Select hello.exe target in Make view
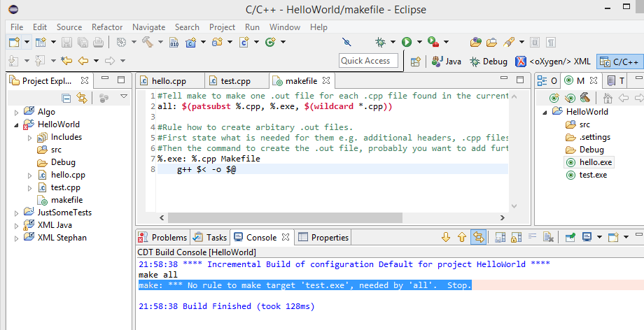Screen dimensions: 644x330 pyautogui.click(x=589, y=162)
